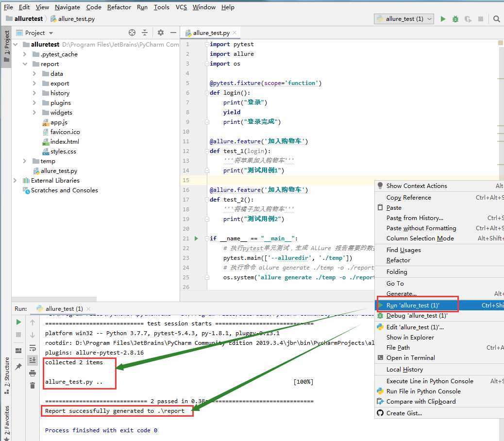Expand the plugins folder
Image resolution: width=504 pixels, height=441 pixels.
[x=34, y=102]
